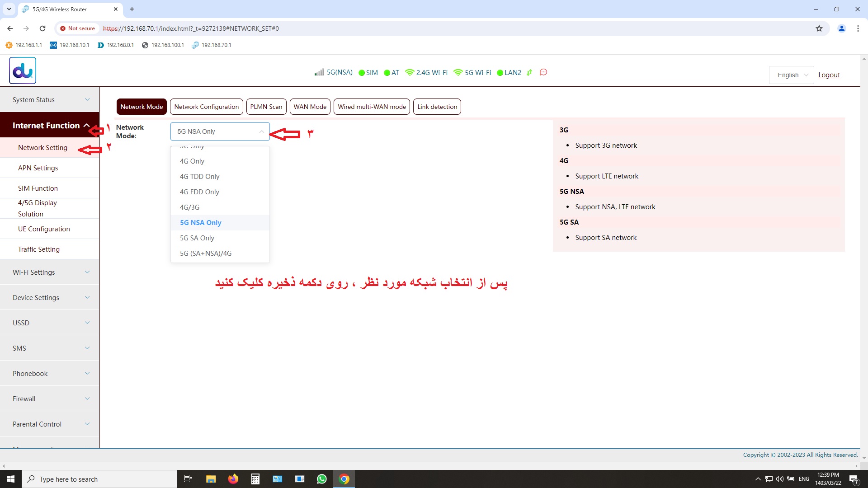Click the 2.4G Wi-Fi status icon
This screenshot has width=868, height=488.
click(410, 72)
